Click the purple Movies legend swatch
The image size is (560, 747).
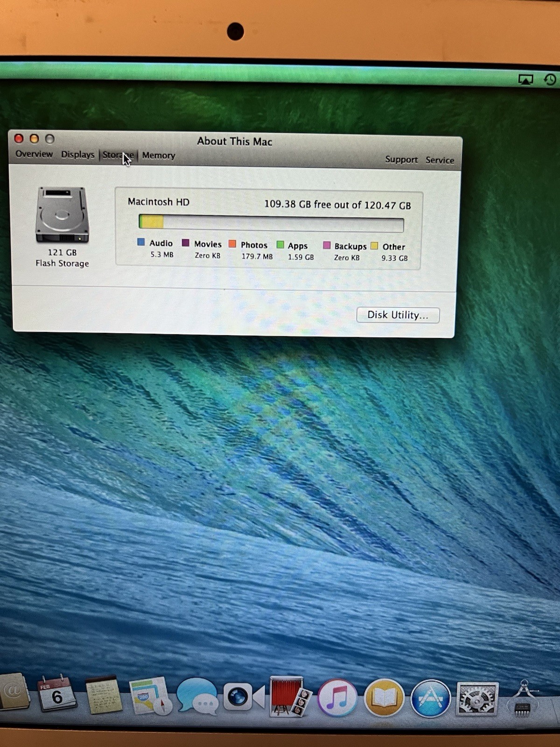(185, 243)
